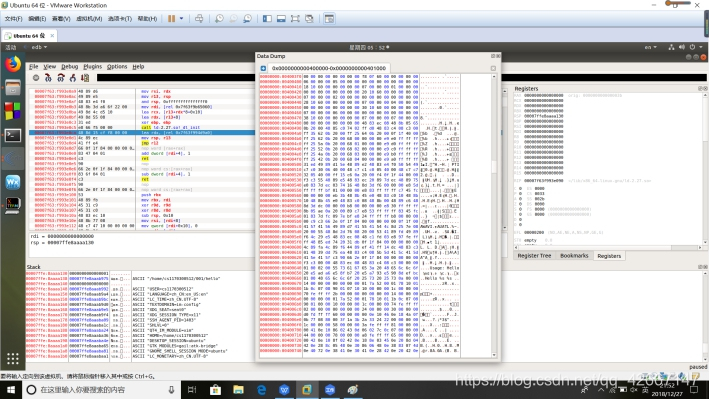Viewport: 709px width, 399px height.
Task: Click the Registers panel horizontal scrollbar
Action: [609, 247]
